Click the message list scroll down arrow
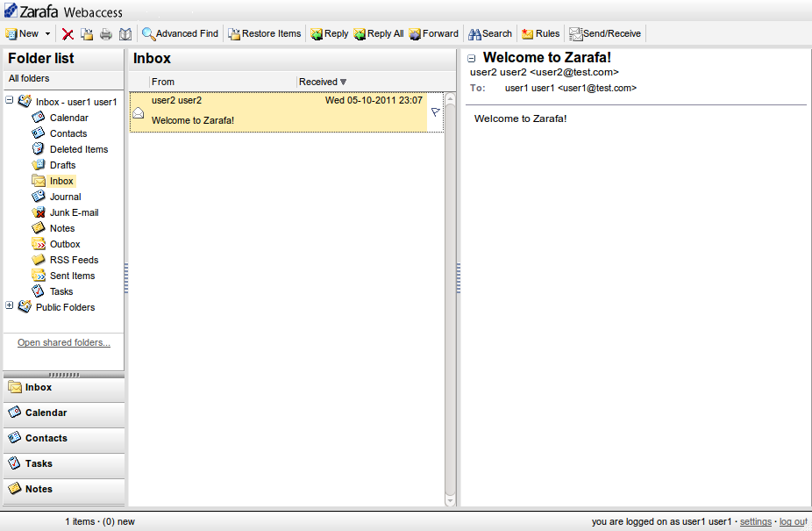This screenshot has height=531, width=812. [x=450, y=500]
